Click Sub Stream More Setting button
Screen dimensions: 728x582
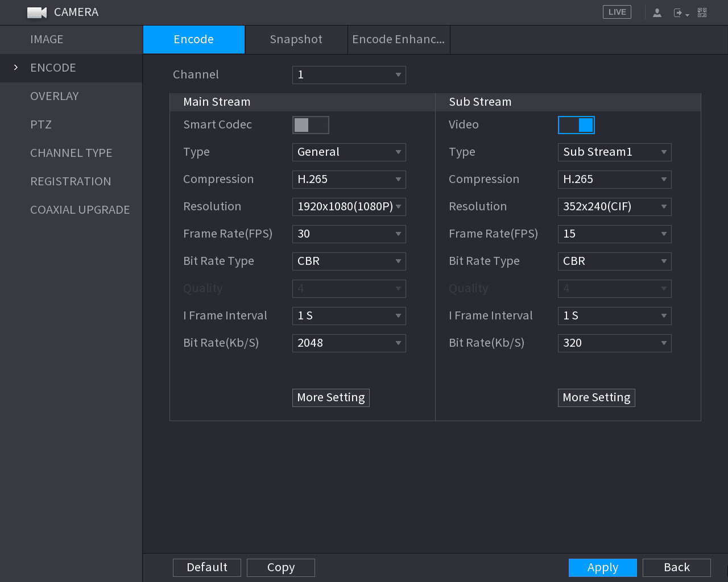(x=597, y=398)
